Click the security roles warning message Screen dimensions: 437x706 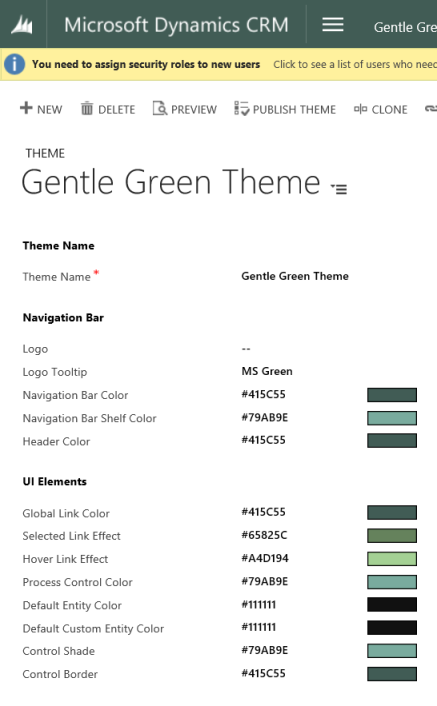tap(146, 64)
